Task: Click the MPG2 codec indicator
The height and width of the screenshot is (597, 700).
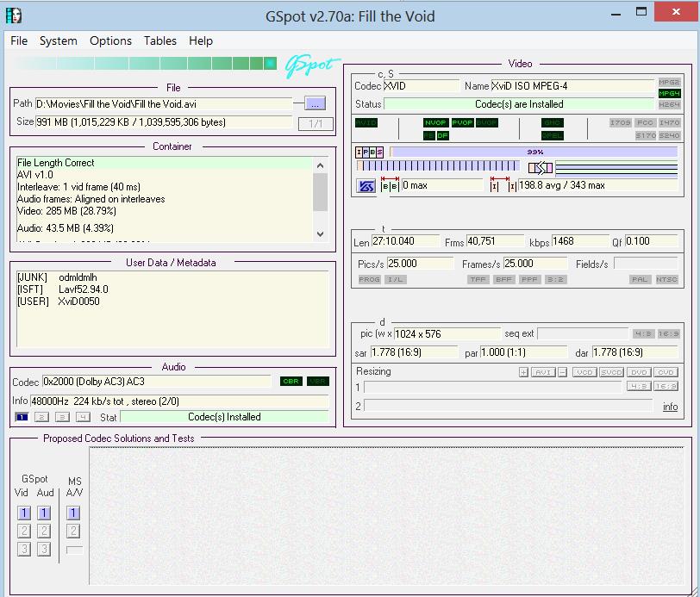Action: point(669,83)
